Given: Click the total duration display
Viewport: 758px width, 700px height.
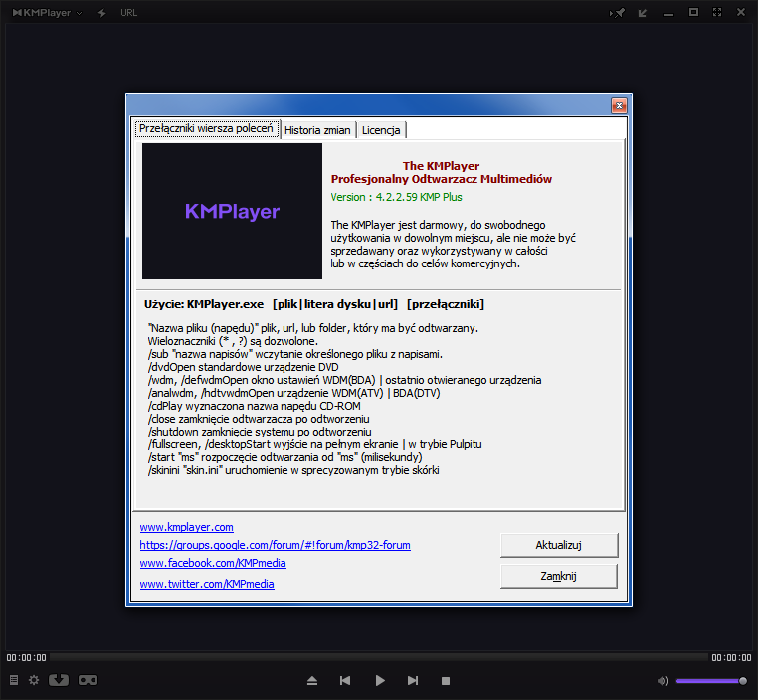Looking at the screenshot, I should (731, 657).
